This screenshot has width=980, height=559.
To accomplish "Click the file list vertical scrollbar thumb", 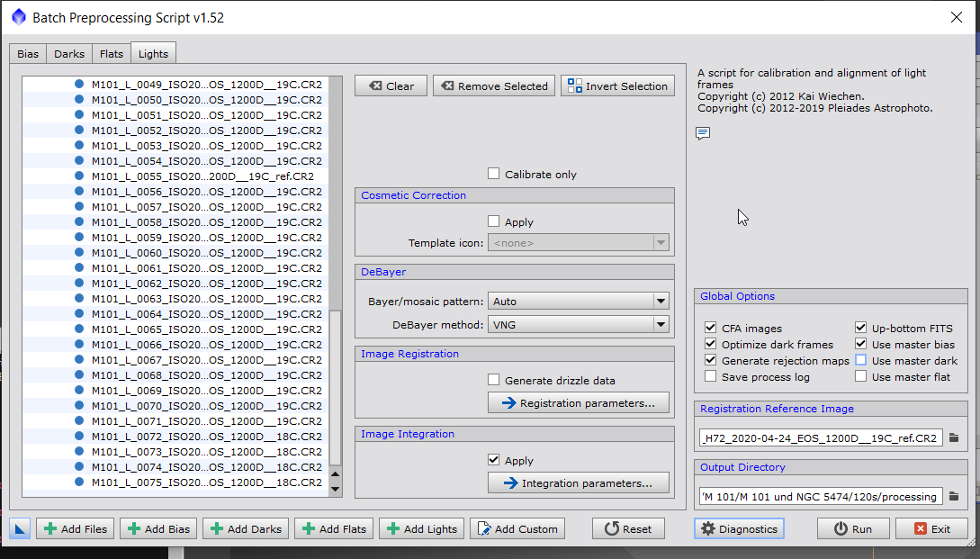I will (335, 388).
